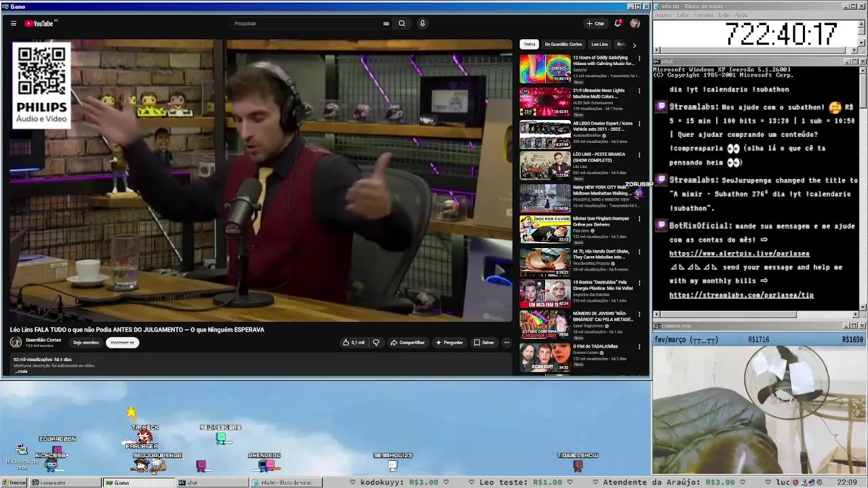868x488 pixels.
Task: Open Editar menu in Notepad info.txt
Action: point(684,14)
